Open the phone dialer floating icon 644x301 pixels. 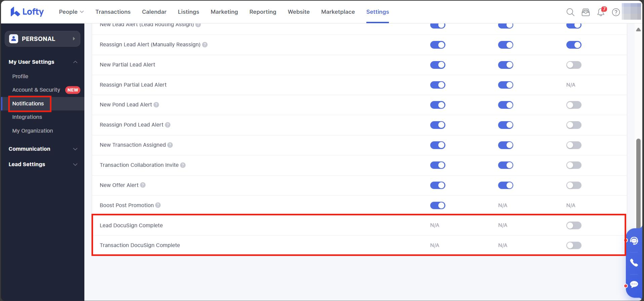pos(634,263)
